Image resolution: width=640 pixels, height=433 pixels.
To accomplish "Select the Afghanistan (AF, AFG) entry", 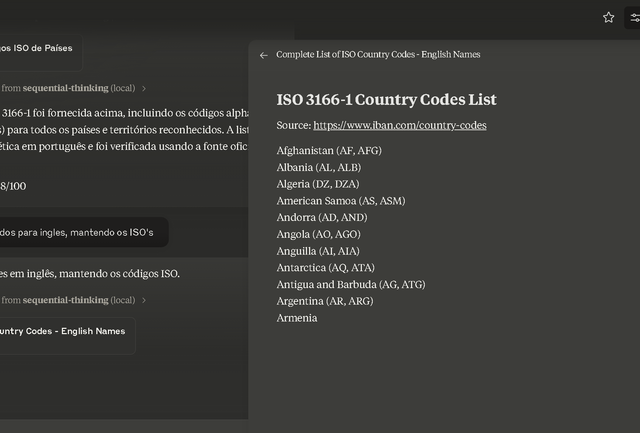I will pos(329,151).
